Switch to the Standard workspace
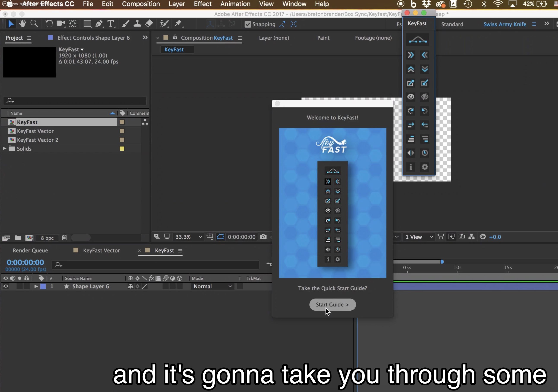This screenshot has height=392, width=558. pyautogui.click(x=452, y=24)
